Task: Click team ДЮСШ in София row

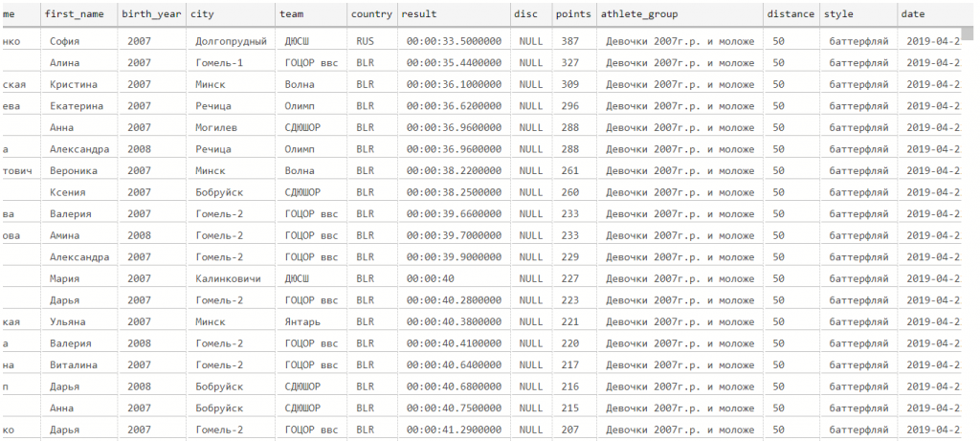Action: [297, 41]
